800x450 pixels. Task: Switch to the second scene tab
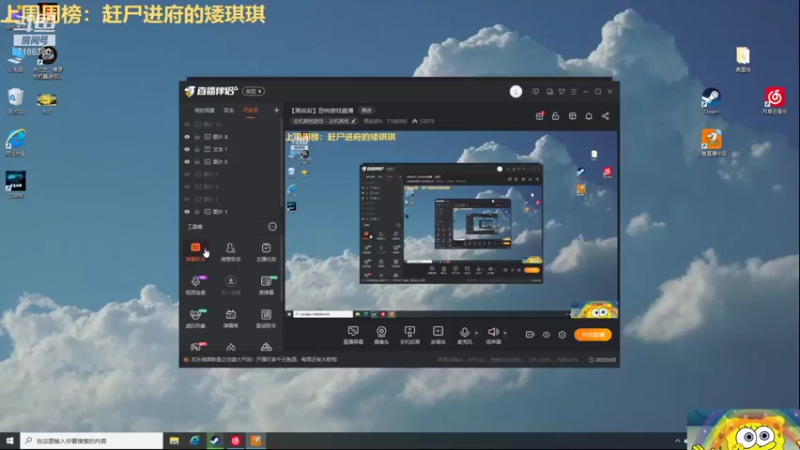pyautogui.click(x=229, y=110)
